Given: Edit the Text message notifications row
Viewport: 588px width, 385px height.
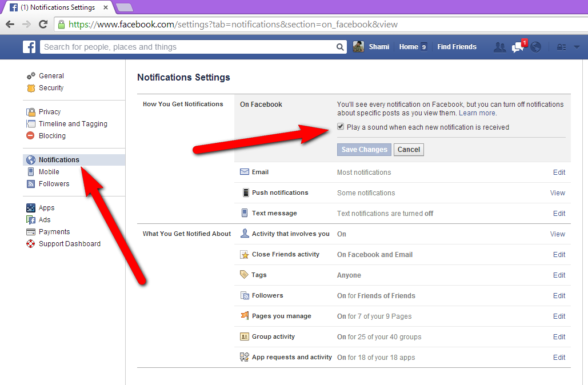Looking at the screenshot, I should [x=559, y=214].
